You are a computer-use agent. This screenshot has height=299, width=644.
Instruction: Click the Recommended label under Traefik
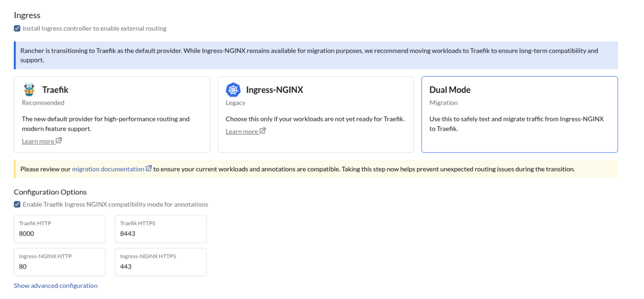coord(43,103)
